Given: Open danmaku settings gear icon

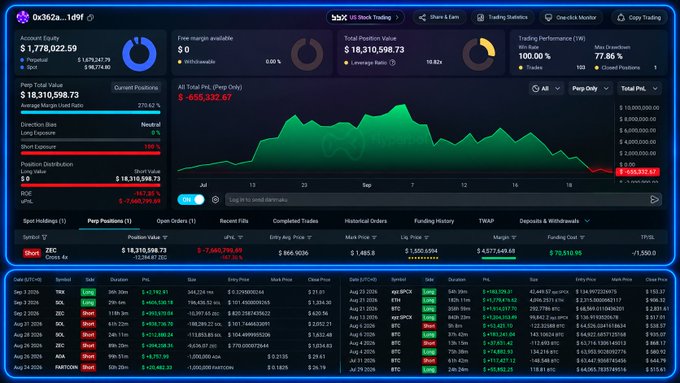Looking at the screenshot, I should click(215, 200).
